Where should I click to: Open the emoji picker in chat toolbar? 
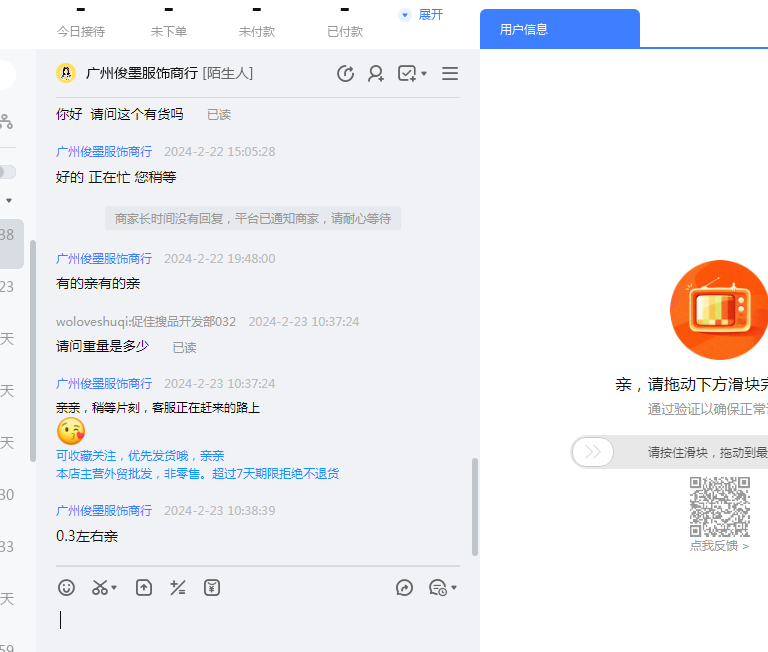[67, 588]
